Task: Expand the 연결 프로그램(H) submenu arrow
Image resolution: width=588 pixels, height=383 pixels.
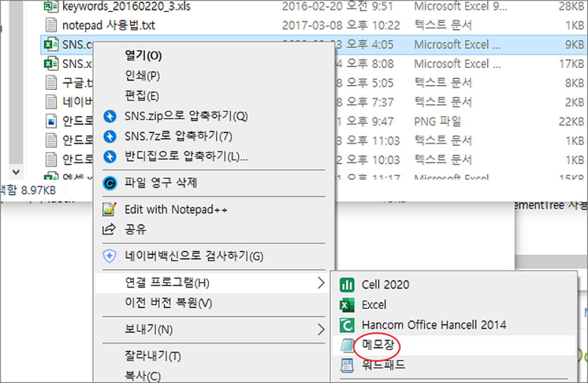Action: coord(321,283)
